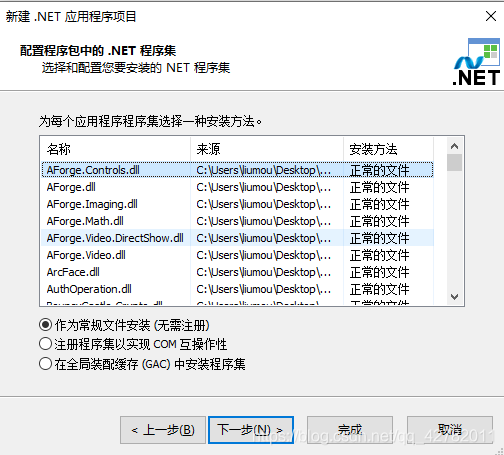The width and height of the screenshot is (504, 455).
Task: Click source path of AForge.dll
Action: pos(264,187)
